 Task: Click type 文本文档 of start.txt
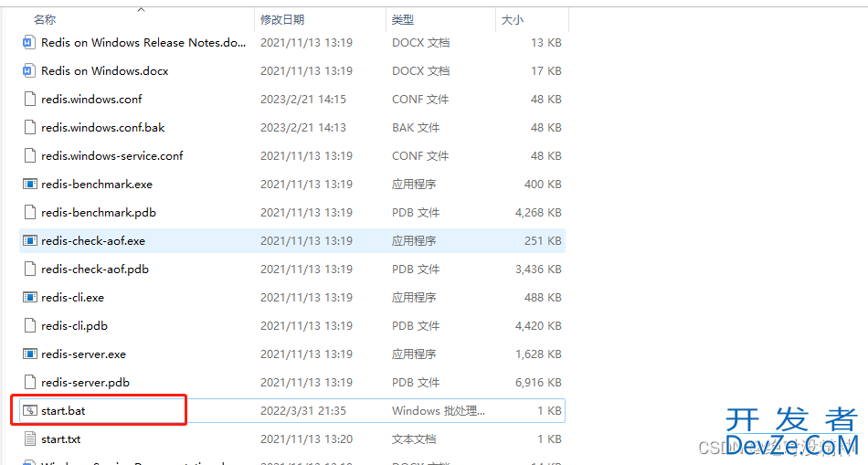(x=414, y=439)
